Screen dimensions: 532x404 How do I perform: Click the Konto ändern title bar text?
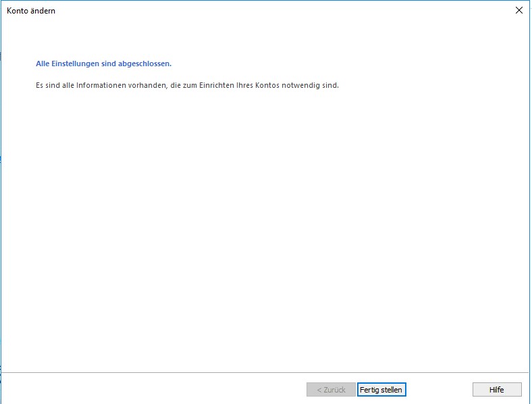click(31, 11)
